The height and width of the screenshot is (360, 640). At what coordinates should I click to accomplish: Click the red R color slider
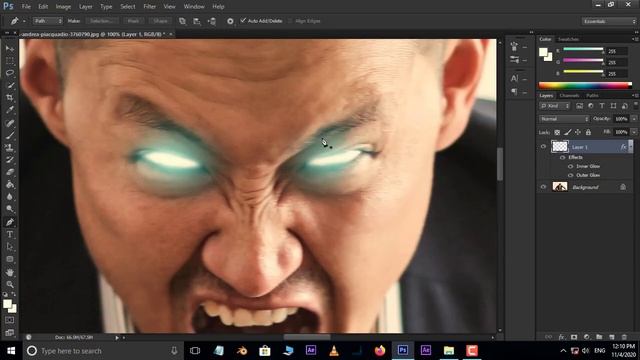[x=583, y=50]
